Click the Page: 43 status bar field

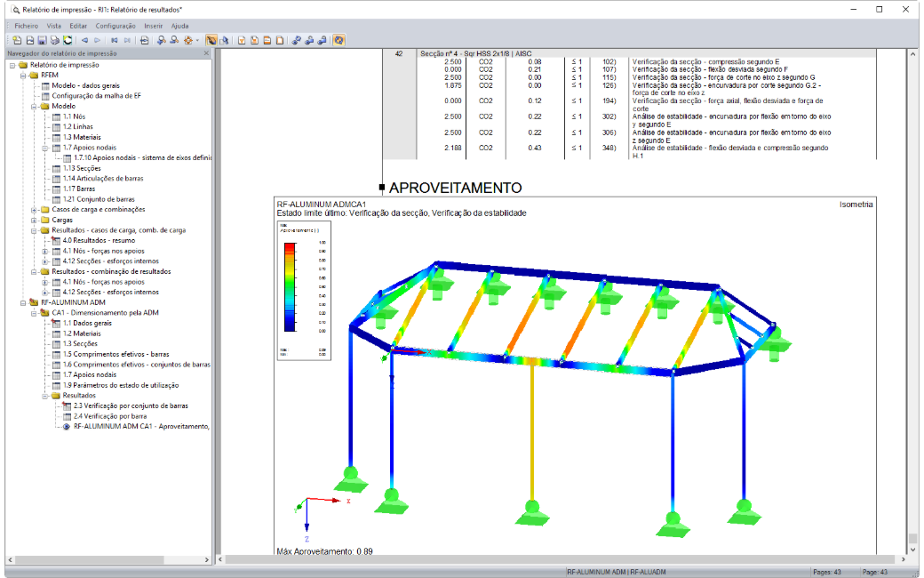875,572
